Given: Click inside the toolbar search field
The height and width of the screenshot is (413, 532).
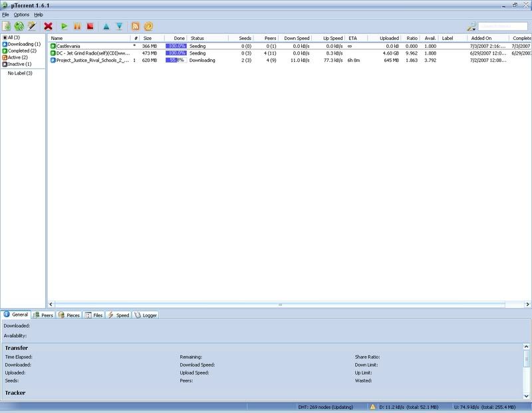Looking at the screenshot, I should [x=503, y=26].
